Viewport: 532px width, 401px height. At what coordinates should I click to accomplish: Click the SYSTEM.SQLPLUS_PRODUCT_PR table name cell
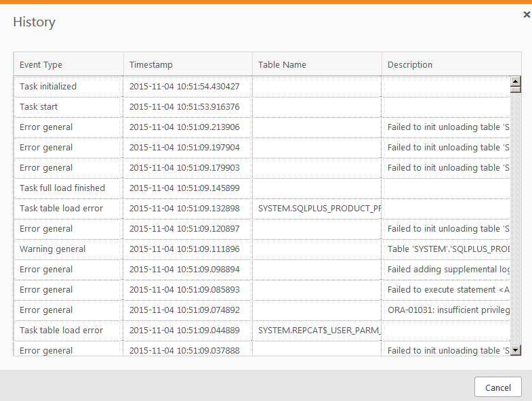(316, 209)
